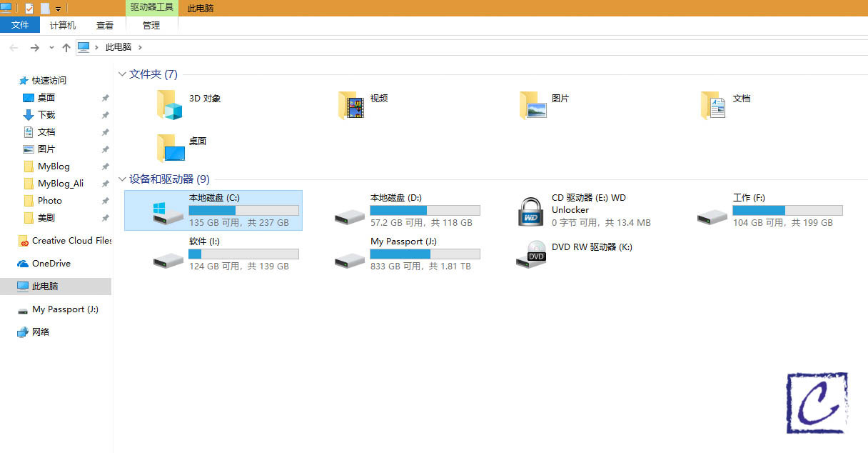
Task: Open the 图片 folder icon
Action: click(x=533, y=105)
